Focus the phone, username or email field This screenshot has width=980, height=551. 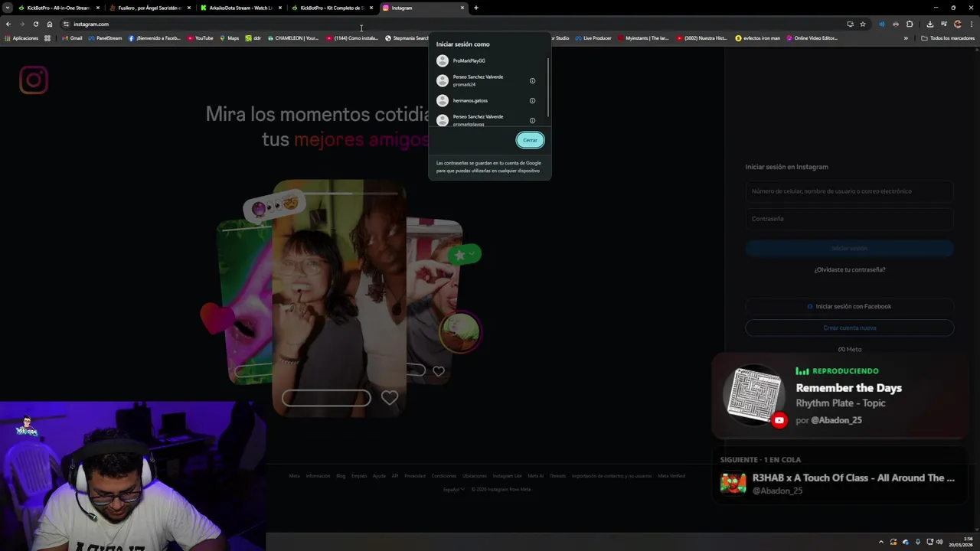point(850,191)
